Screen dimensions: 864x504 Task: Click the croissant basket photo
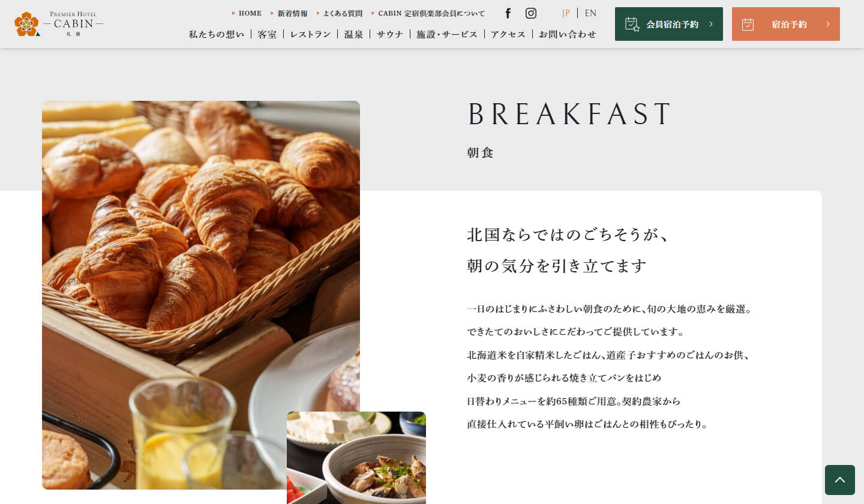tap(201, 295)
